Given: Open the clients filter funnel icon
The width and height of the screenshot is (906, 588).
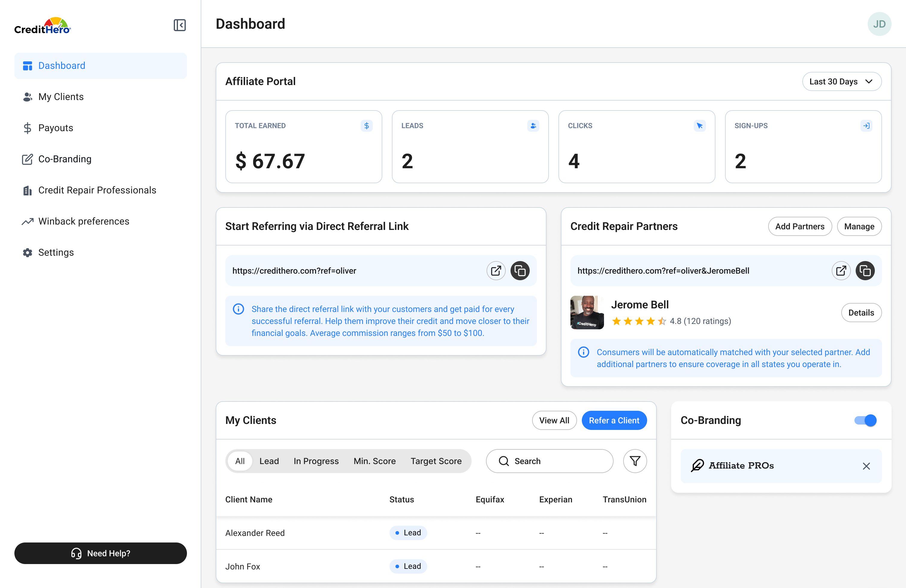Looking at the screenshot, I should pos(635,461).
